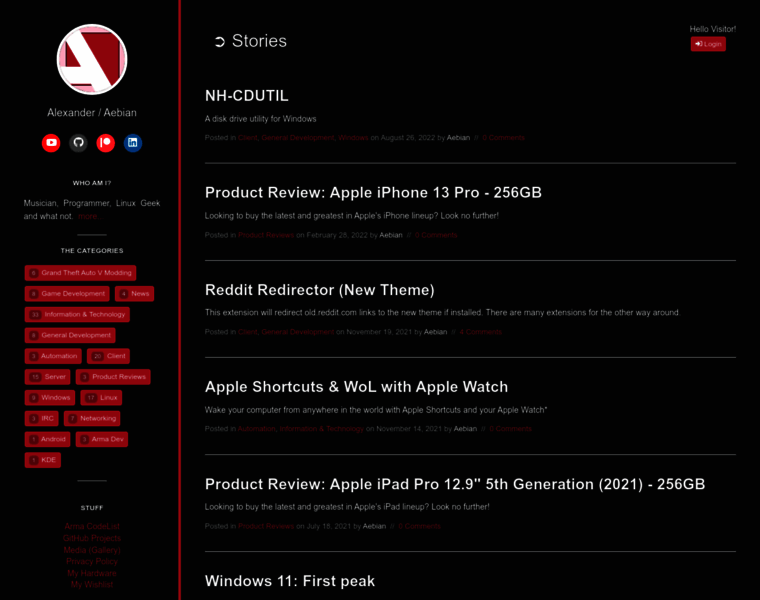Image resolution: width=760 pixels, height=600 pixels.
Task: Open the LinkedIn social icon
Action: 132,142
